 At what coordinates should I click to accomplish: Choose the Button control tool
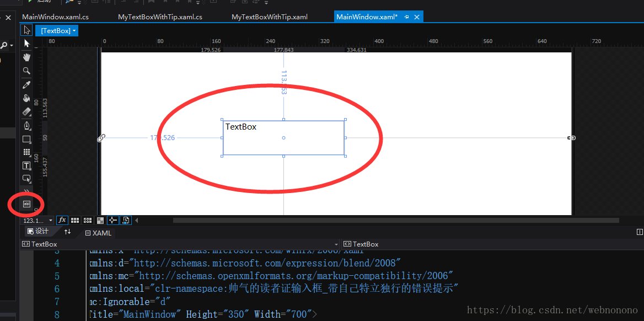pos(26,178)
